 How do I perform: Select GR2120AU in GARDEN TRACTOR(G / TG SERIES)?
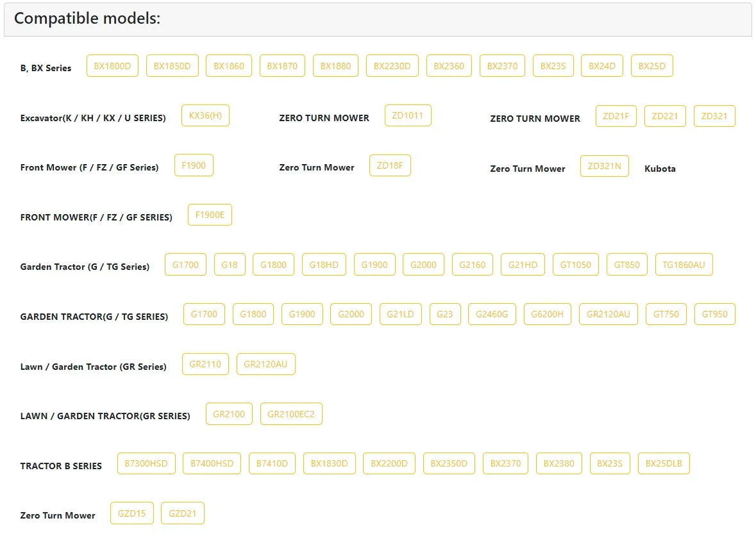[608, 314]
